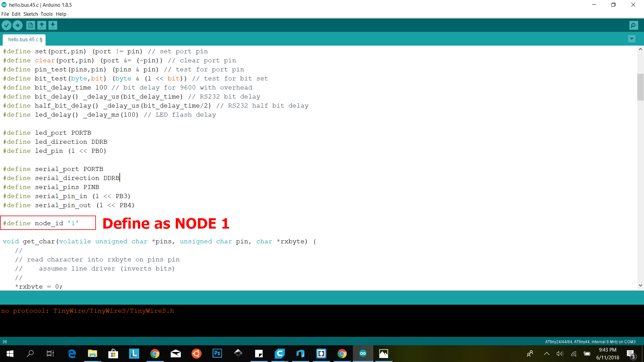
Task: Open Photoshop from the taskbar
Action: pyautogui.click(x=217, y=353)
